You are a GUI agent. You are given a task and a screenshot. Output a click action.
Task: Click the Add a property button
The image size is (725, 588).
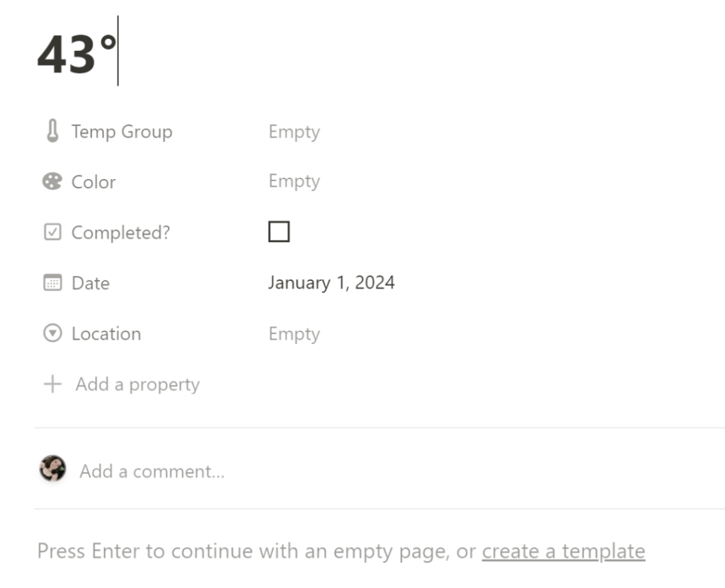137,384
